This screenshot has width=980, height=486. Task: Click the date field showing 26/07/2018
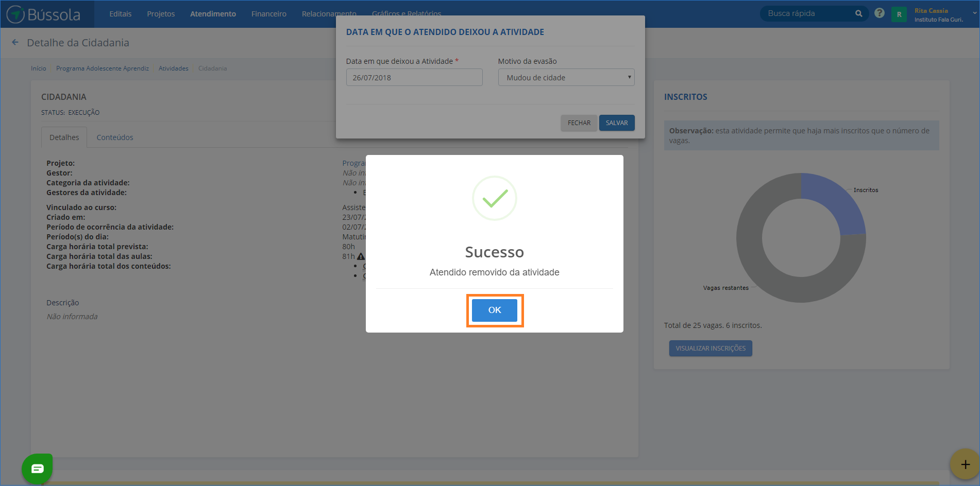click(414, 78)
